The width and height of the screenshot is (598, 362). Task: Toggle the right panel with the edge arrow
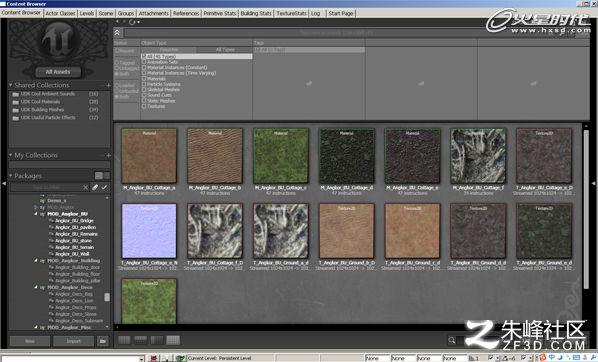click(x=594, y=183)
